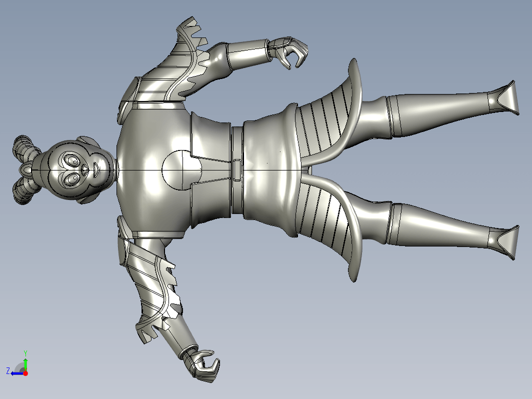Select the rectangular belt buckle on the model

click(237, 170)
